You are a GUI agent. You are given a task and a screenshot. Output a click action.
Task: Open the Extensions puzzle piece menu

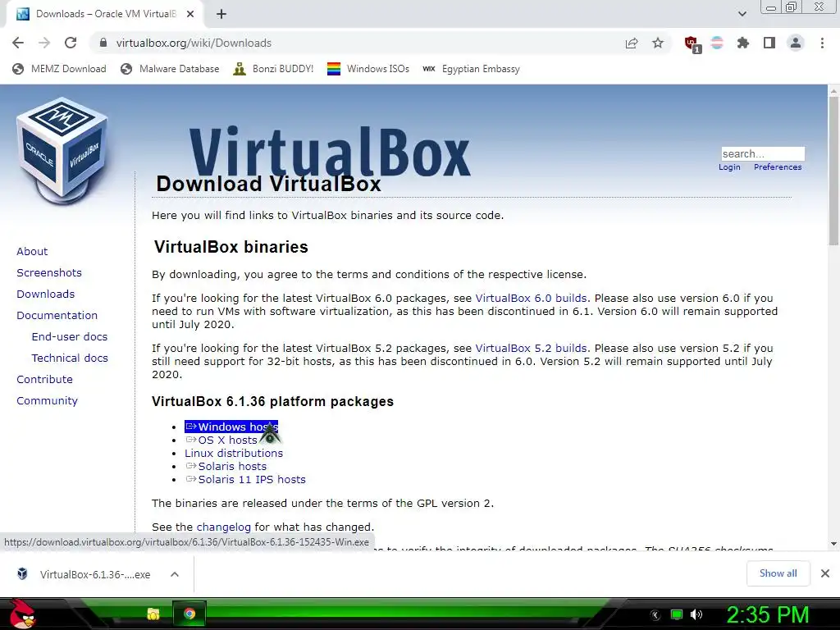tap(743, 43)
